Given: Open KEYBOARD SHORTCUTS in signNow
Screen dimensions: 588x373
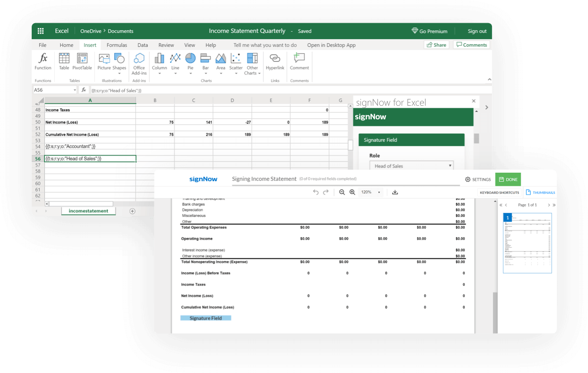Looking at the screenshot, I should [499, 192].
